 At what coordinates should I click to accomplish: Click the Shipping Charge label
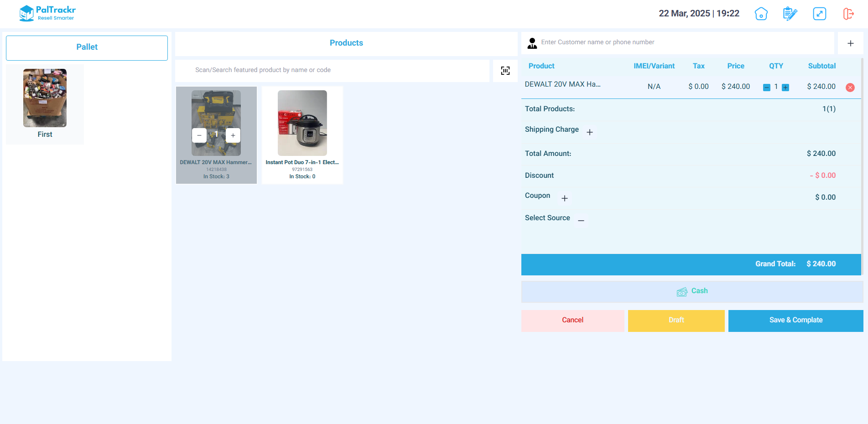coord(552,129)
